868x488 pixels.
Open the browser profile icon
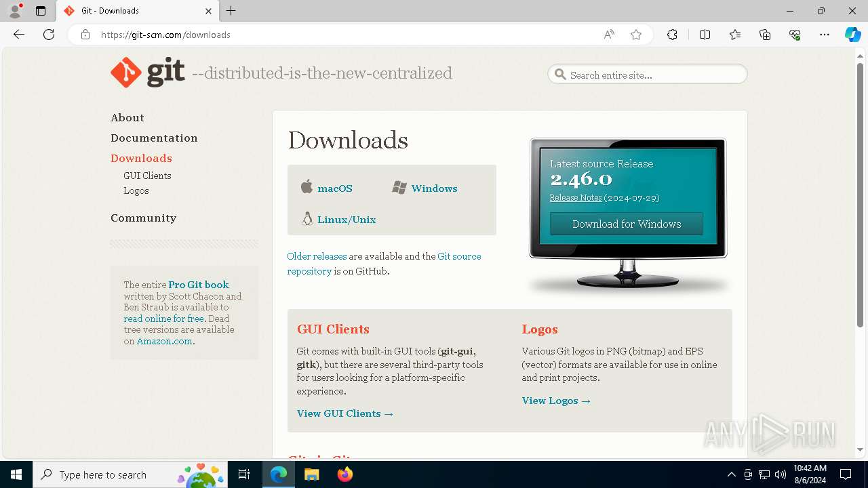click(x=15, y=11)
